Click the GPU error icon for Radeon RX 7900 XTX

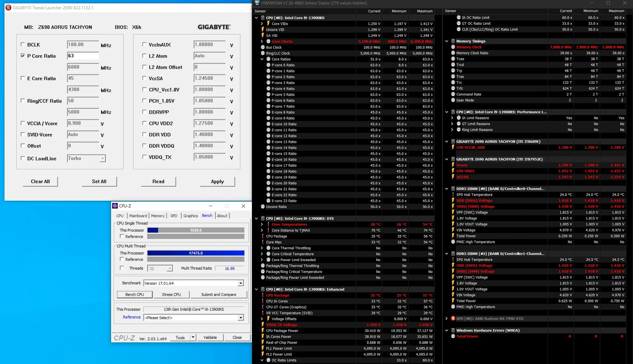[453, 318]
